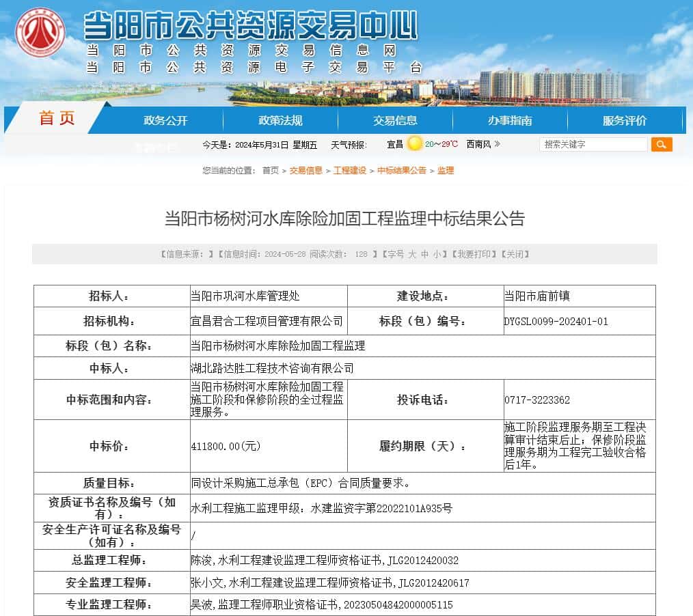Viewport: 693px width, 616px height.
Task: Navigate to 工程建设 breadcrumb link
Action: click(x=349, y=171)
